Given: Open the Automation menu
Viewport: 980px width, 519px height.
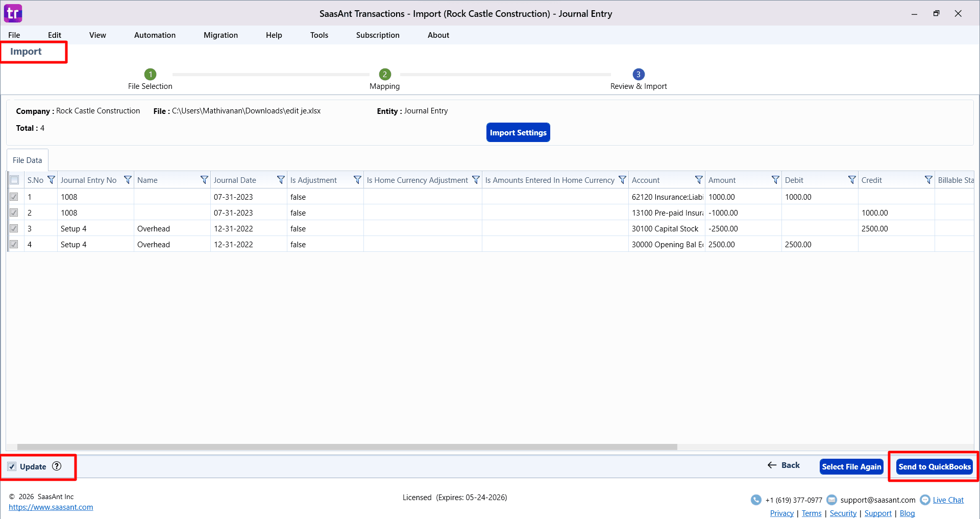Looking at the screenshot, I should (155, 35).
